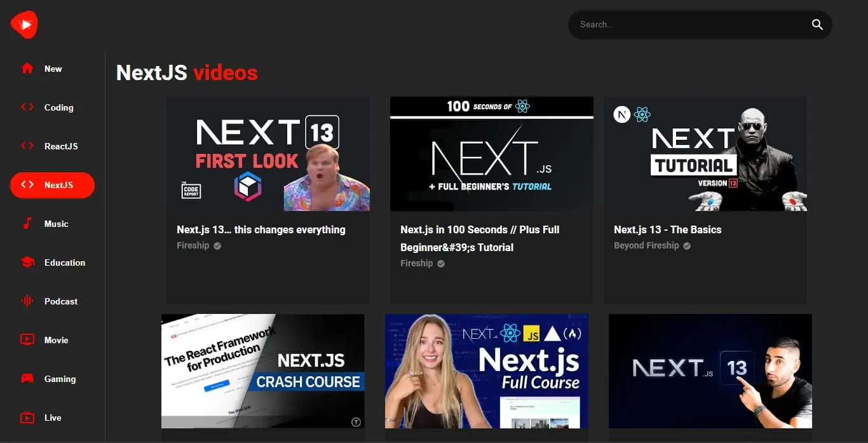The width and height of the screenshot is (868, 443).
Task: Click title Next.js 13… this changes everything
Action: point(261,229)
